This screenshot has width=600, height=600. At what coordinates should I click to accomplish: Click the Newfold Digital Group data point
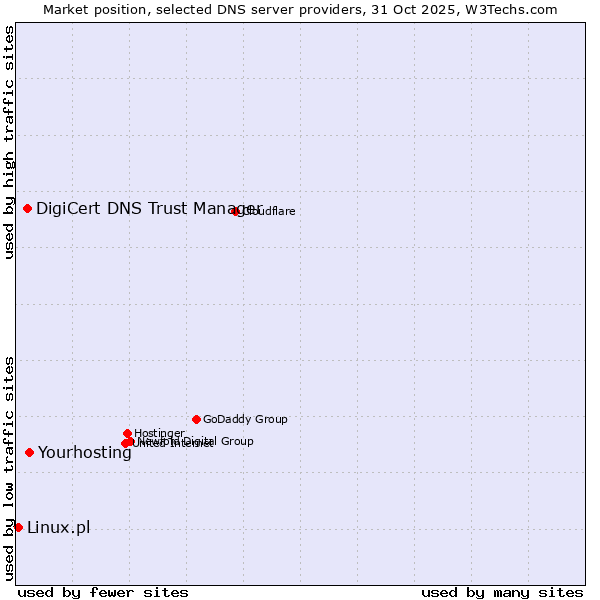(130, 441)
